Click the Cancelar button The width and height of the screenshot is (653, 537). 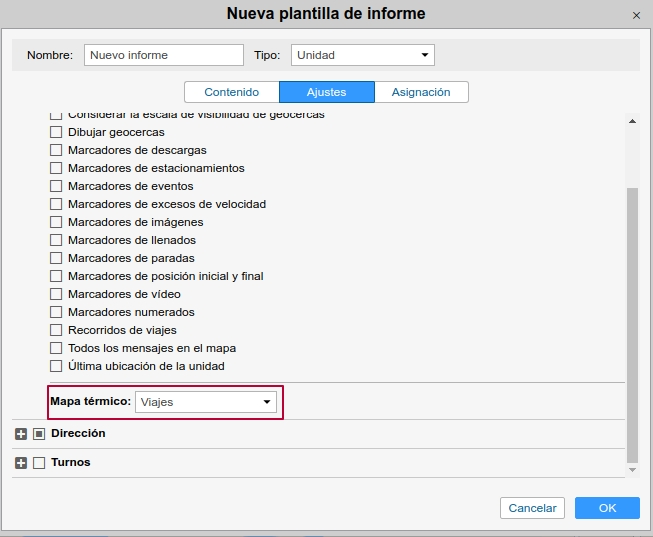pos(532,508)
